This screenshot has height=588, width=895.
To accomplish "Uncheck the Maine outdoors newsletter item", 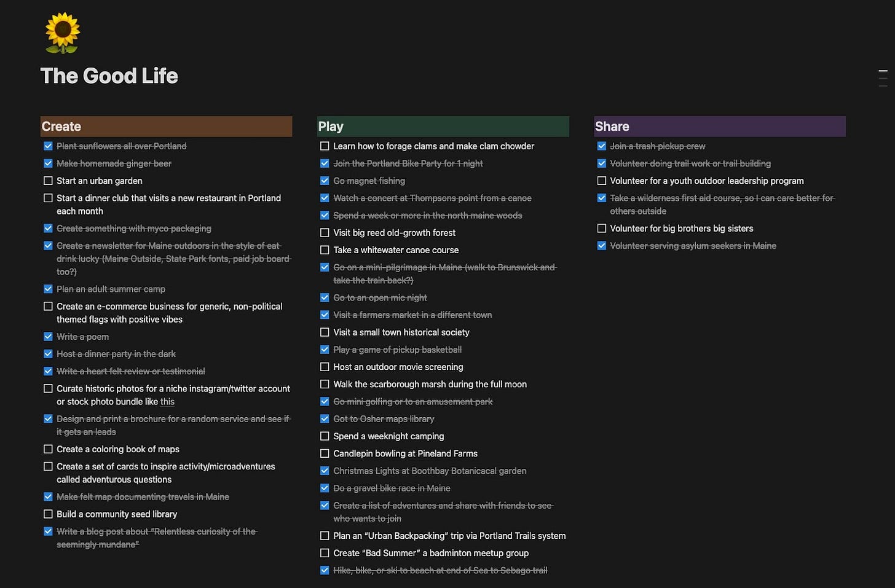I will (48, 246).
